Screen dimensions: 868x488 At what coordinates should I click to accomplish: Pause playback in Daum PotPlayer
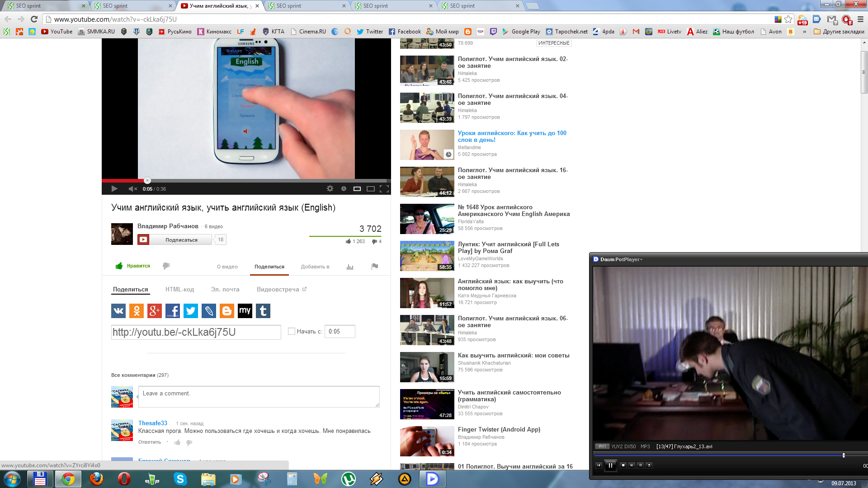pos(610,465)
